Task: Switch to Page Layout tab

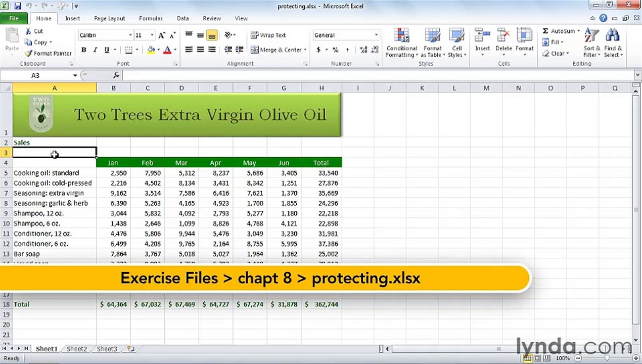Action: 109,18
